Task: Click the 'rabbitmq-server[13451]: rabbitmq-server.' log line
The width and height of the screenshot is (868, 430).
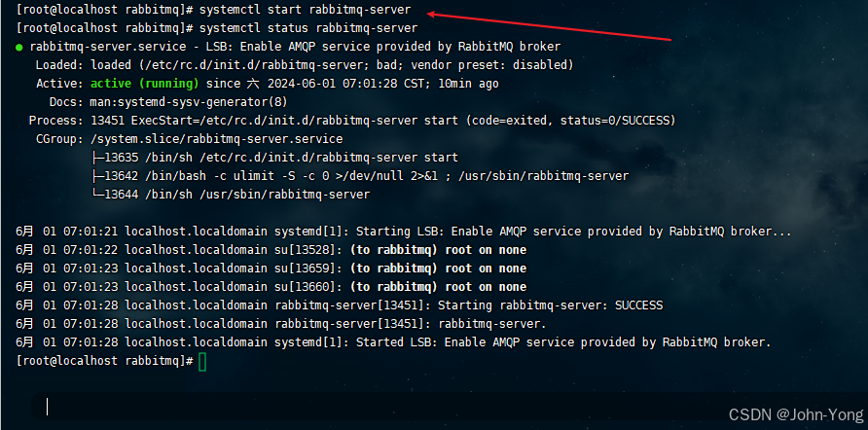Action: pos(281,324)
